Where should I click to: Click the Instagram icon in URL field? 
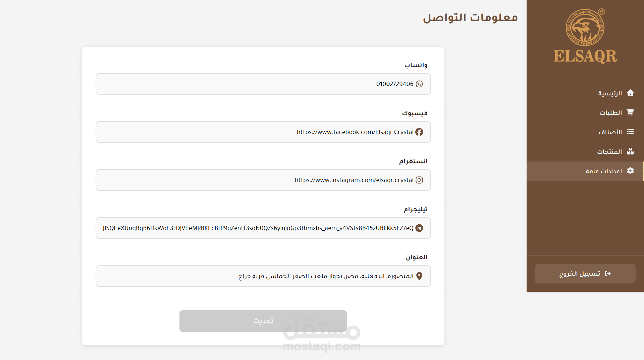419,180
